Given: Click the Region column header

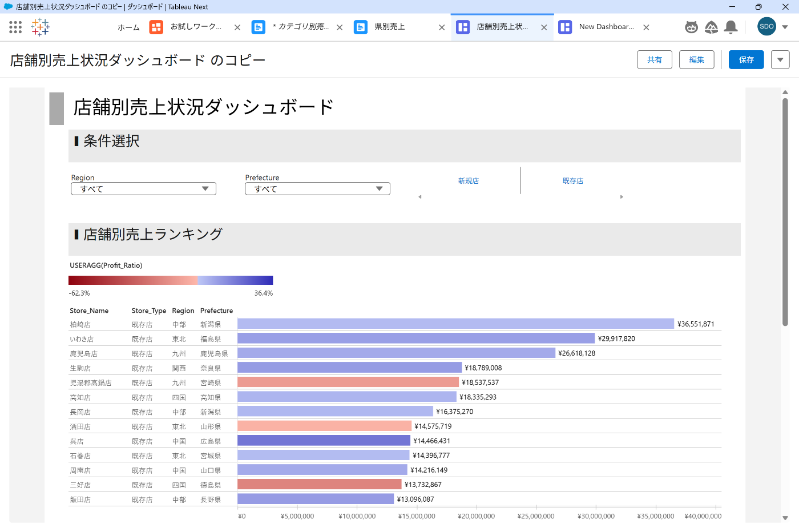Looking at the screenshot, I should click(183, 311).
